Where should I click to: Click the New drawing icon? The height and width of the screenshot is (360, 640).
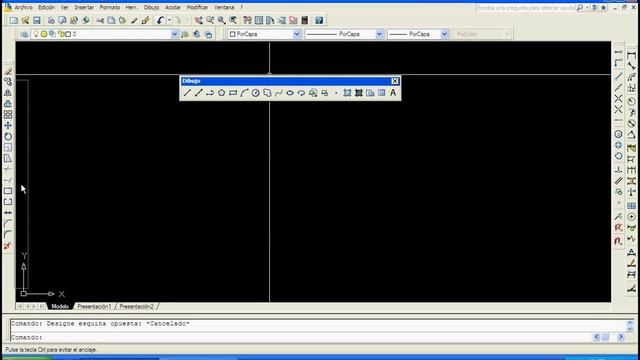coord(14,20)
